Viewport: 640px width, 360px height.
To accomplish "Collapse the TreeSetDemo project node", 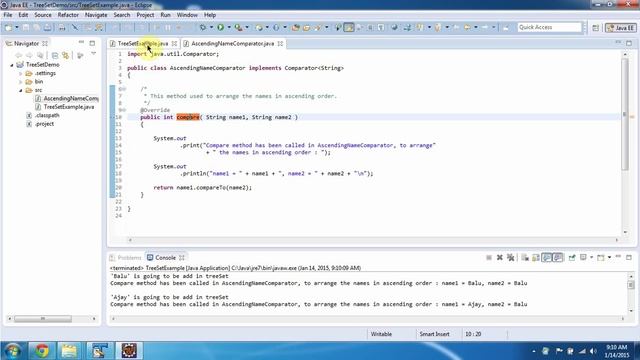I will coord(12,65).
